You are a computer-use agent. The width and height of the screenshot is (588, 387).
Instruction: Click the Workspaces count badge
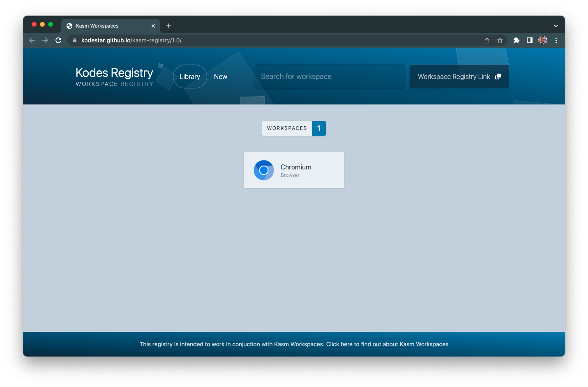coord(294,128)
